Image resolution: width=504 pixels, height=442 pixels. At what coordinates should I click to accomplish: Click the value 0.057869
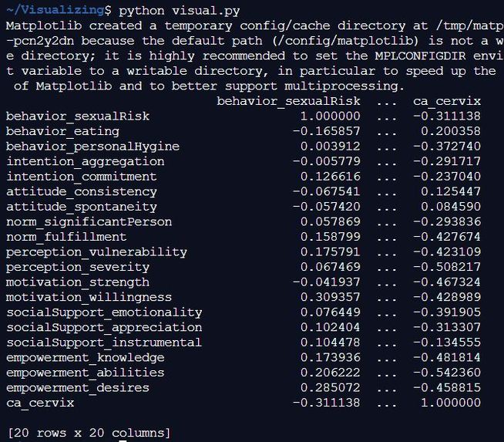click(330, 222)
